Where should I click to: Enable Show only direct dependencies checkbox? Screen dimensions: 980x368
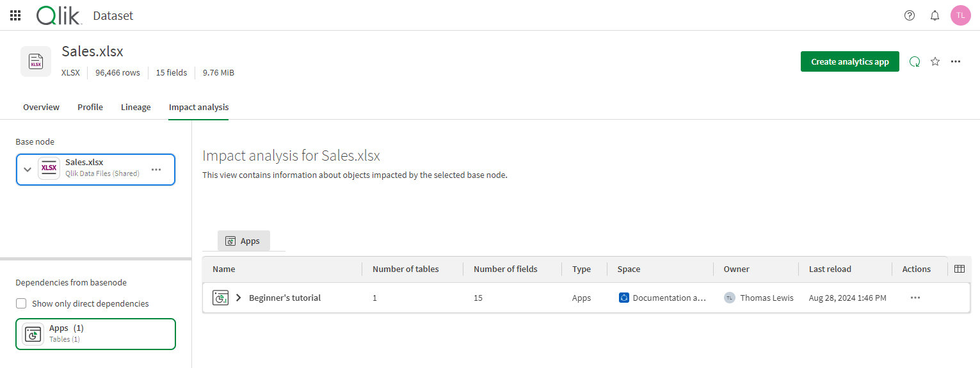[21, 303]
